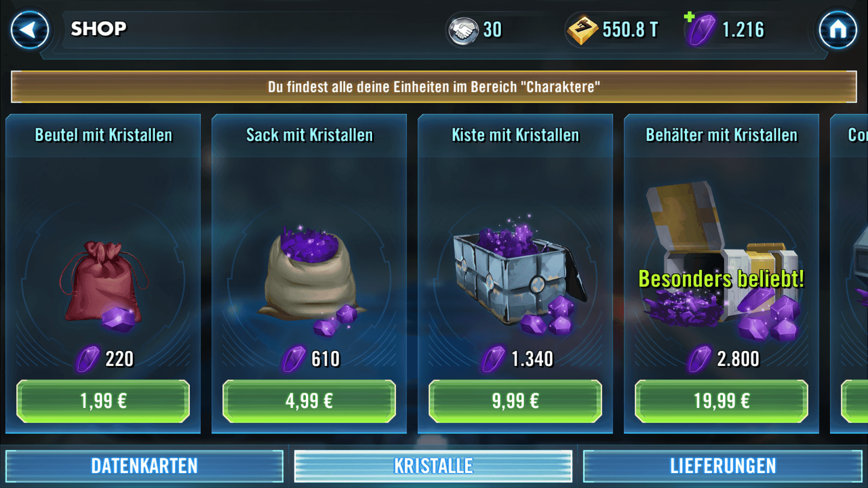Image resolution: width=868 pixels, height=488 pixels.
Task: Buy the 9,99 € crystal pack
Action: point(515,401)
